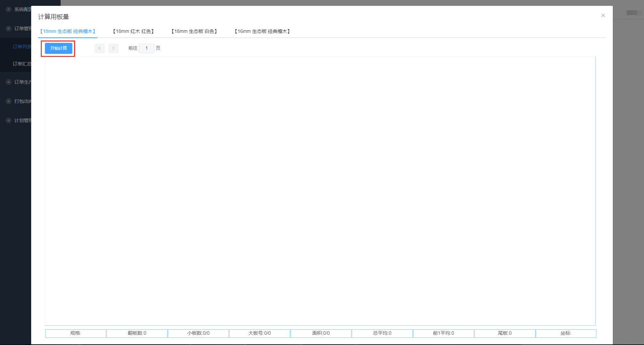
Task: Close the 计算用板量 dialog
Action: coord(603,15)
